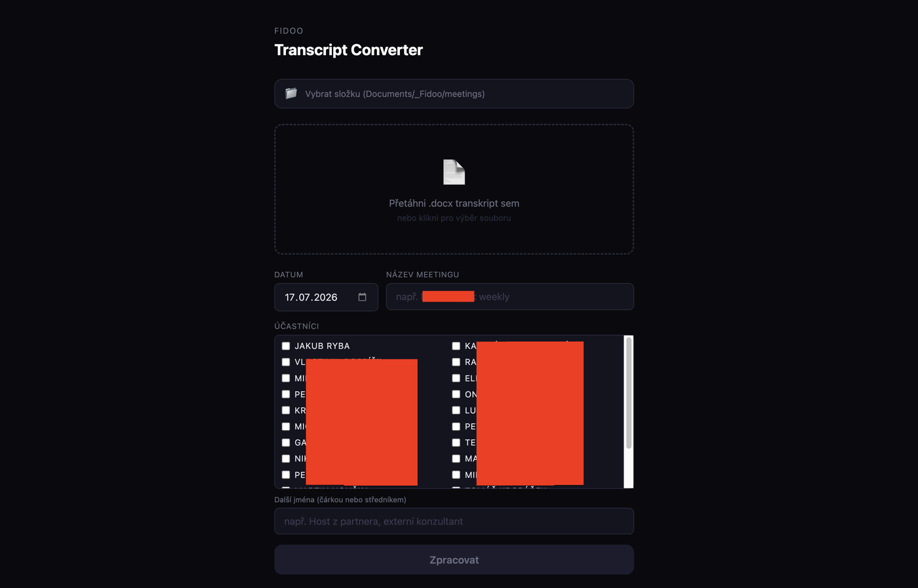Tick the checkbox for the name starting with RA

click(456, 362)
